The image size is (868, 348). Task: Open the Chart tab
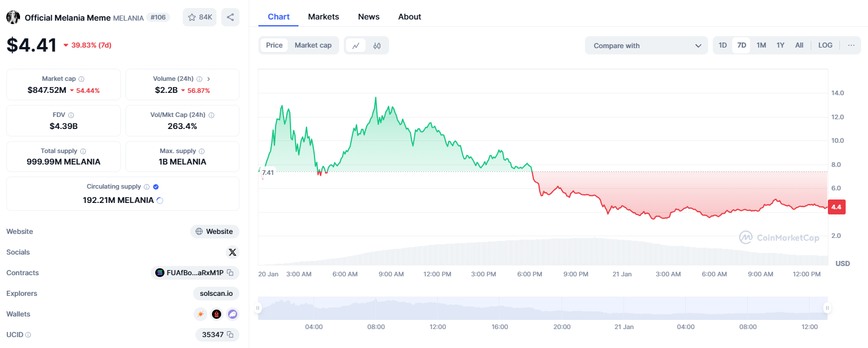tap(278, 17)
